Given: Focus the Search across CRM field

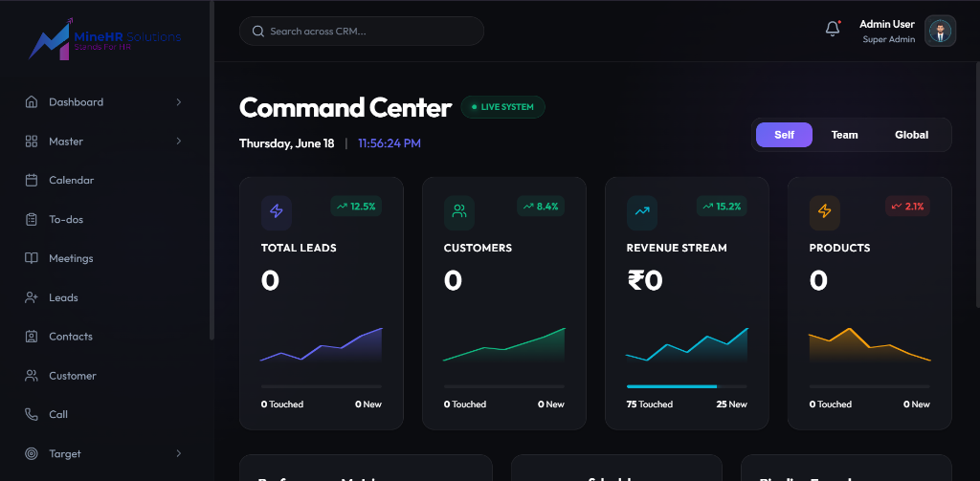Looking at the screenshot, I should pos(361,32).
